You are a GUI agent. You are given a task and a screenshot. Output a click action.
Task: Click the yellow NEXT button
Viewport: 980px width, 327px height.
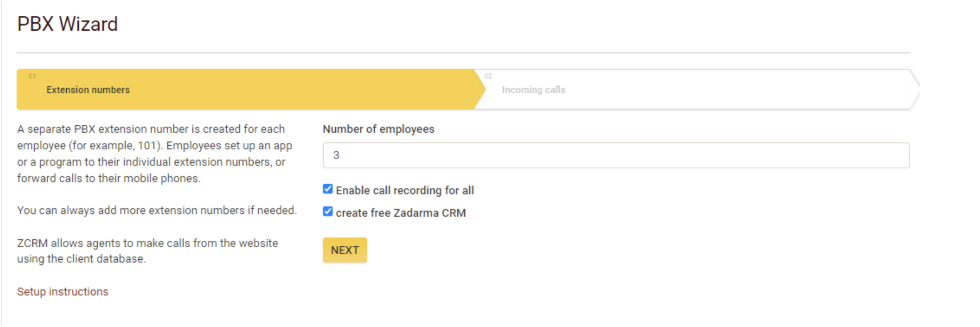pos(344,250)
